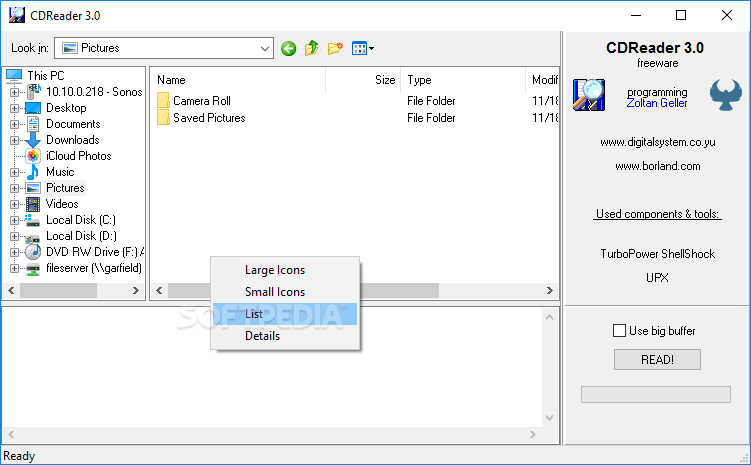751x465 pixels.
Task: Click the Documents icon in tree
Action: [x=33, y=124]
